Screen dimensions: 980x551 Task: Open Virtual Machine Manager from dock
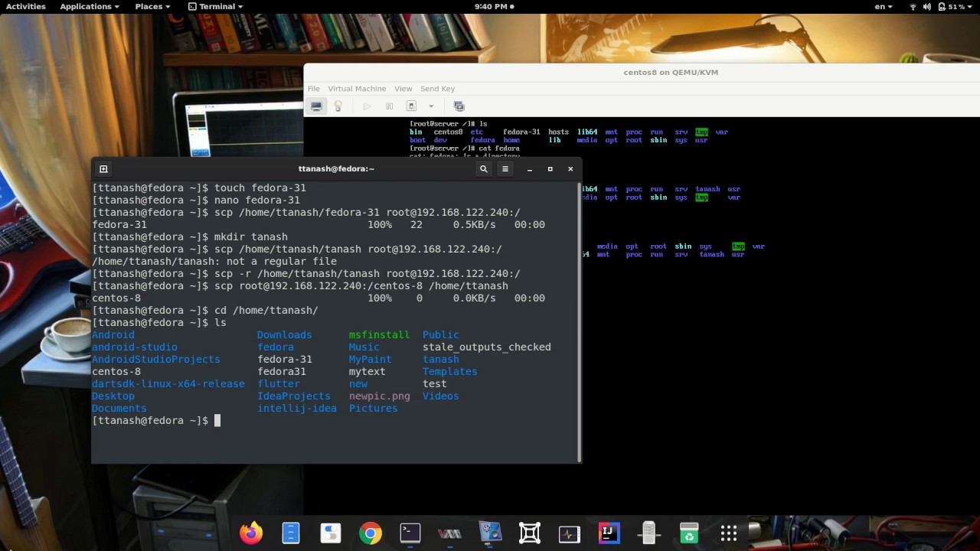450,533
